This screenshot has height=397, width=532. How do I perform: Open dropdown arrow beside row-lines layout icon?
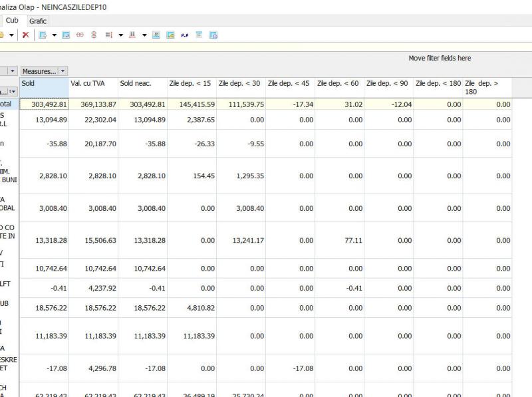pyautogui.click(x=120, y=35)
